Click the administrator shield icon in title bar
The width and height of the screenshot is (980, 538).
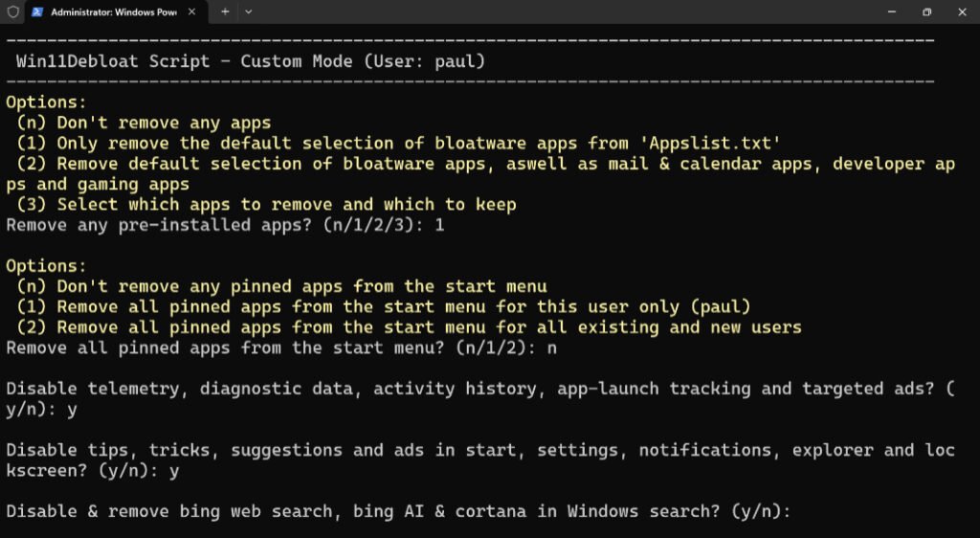coord(12,11)
